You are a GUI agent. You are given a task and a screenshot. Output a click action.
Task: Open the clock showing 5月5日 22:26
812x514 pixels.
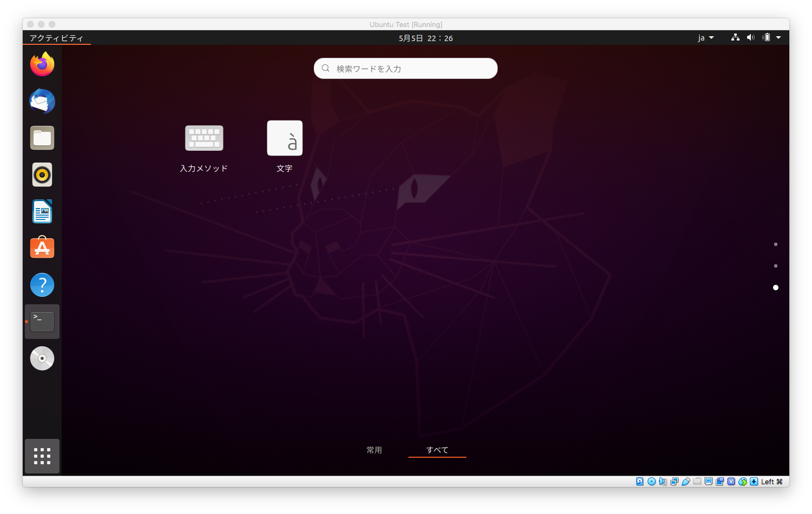pos(426,38)
